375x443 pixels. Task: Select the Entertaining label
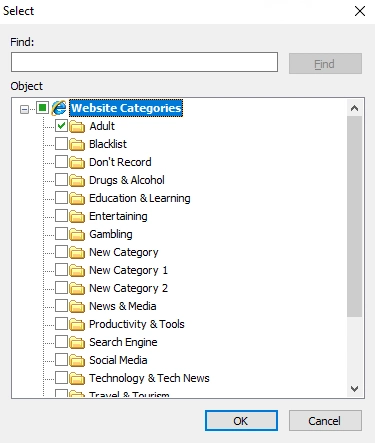[x=118, y=216]
